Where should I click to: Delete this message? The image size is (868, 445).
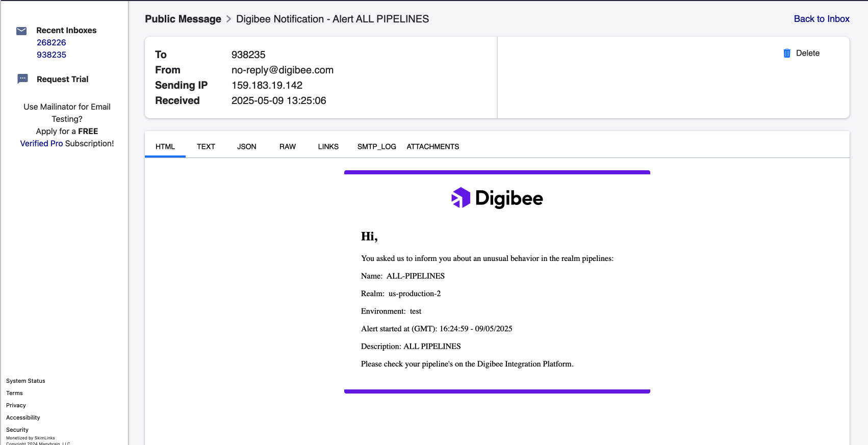[x=807, y=53]
